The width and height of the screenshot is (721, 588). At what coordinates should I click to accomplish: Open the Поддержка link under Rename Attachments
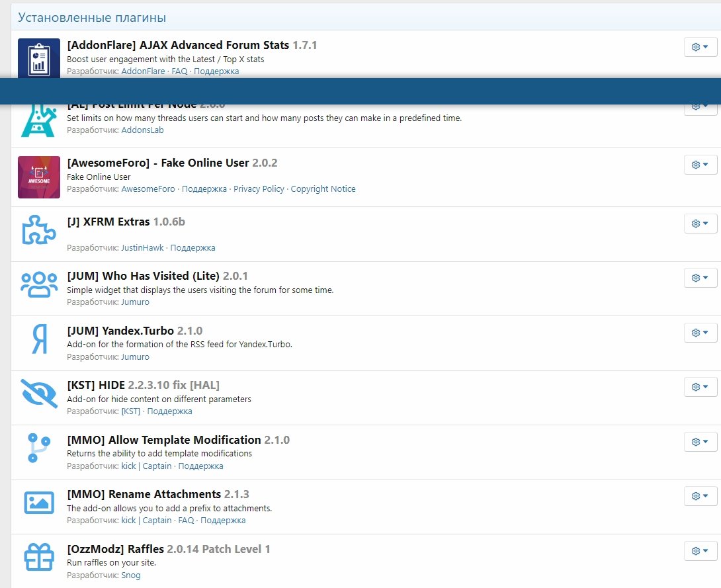[x=223, y=521]
